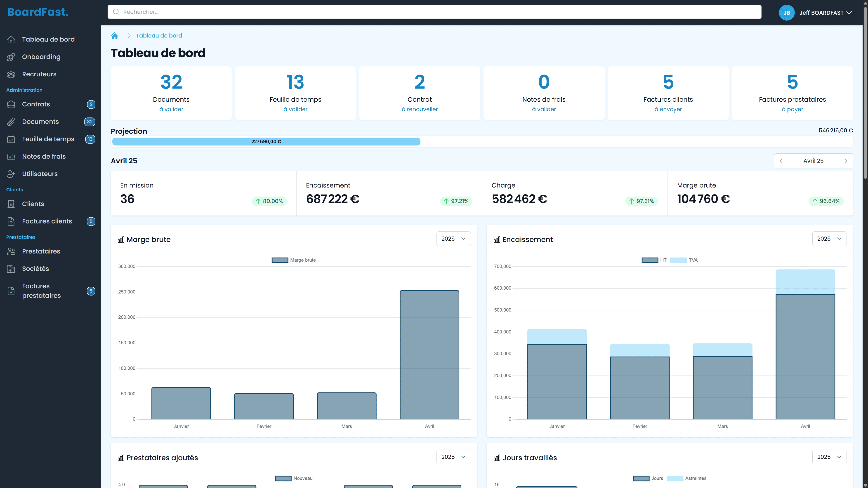
Task: Toggle HT series in Encaissement legend
Action: pyautogui.click(x=654, y=260)
